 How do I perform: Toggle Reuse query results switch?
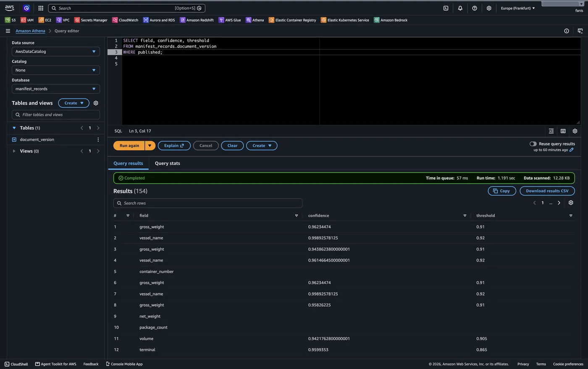[x=533, y=144]
